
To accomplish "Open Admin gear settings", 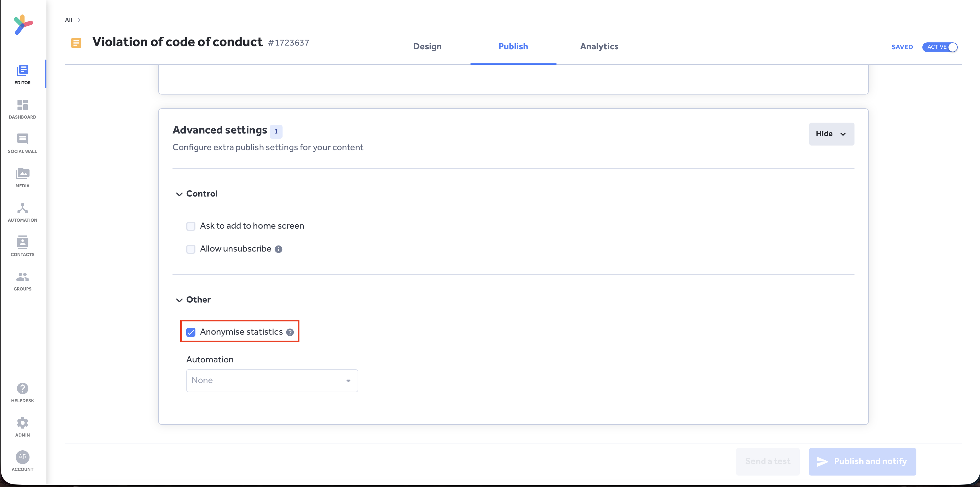I will coord(22,423).
